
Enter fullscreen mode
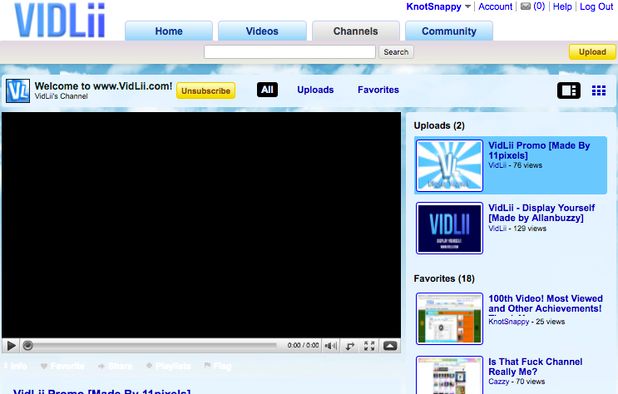click(369, 346)
